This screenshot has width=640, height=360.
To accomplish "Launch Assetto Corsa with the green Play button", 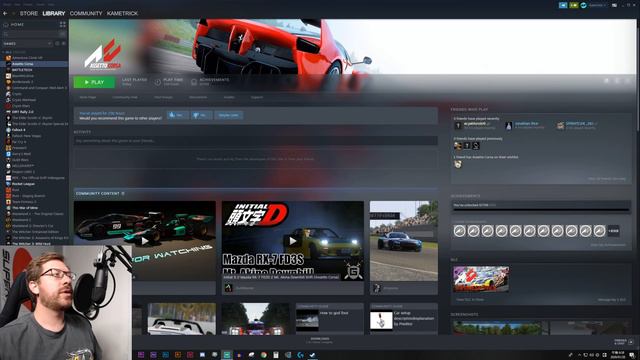I will (94, 82).
